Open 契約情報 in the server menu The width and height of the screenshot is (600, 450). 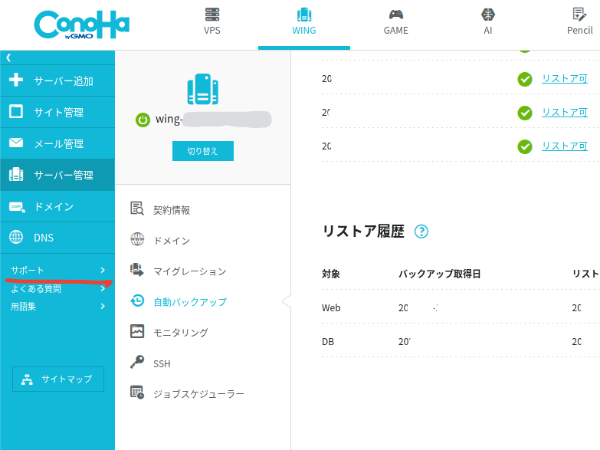click(171, 210)
